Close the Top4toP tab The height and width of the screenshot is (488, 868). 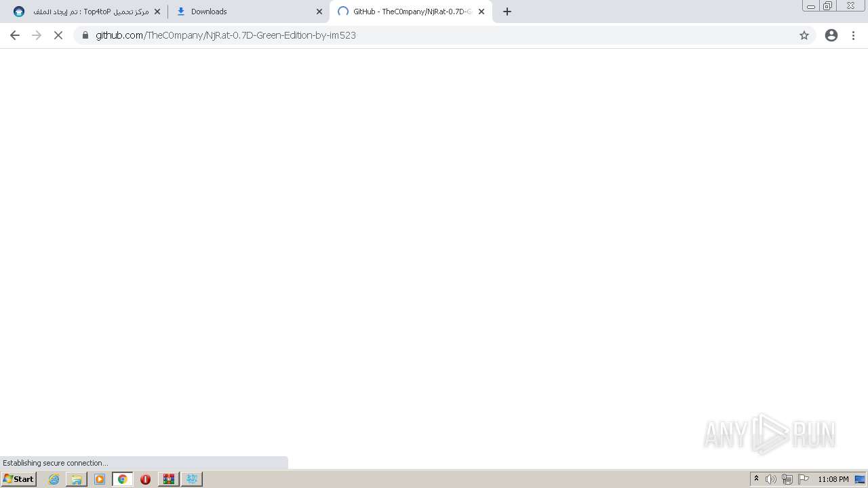click(157, 12)
